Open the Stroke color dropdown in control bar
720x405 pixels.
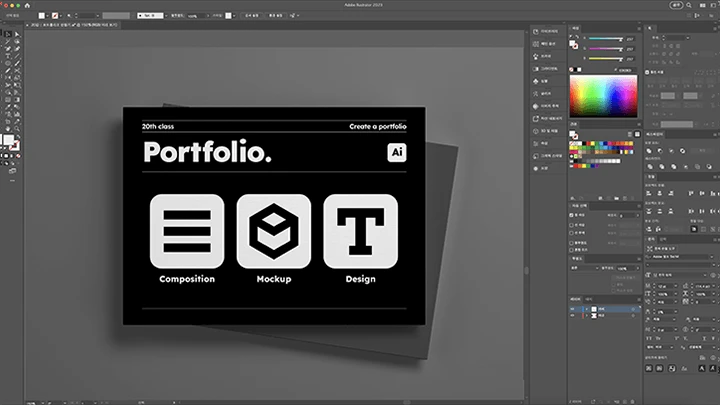coord(61,16)
